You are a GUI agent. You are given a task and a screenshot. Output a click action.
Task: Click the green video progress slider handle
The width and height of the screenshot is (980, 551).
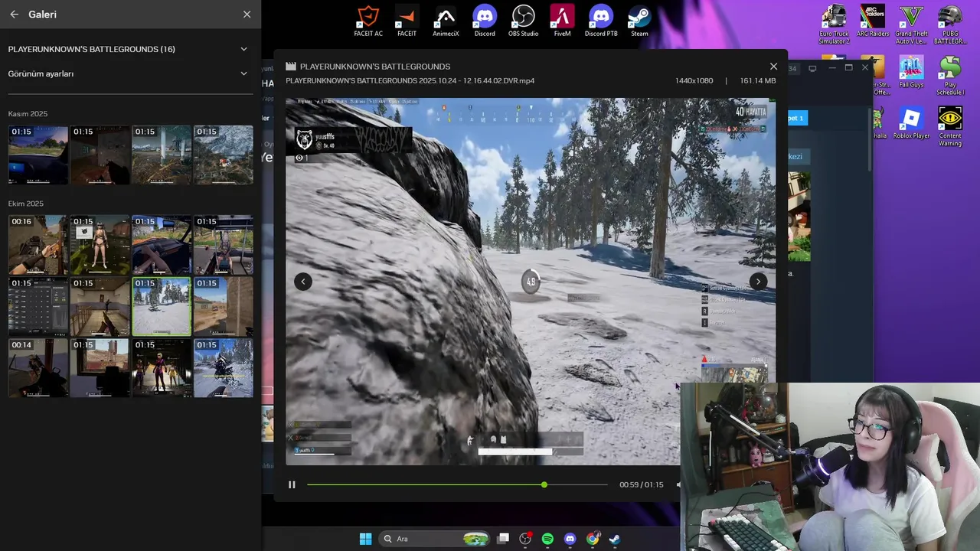(x=544, y=484)
